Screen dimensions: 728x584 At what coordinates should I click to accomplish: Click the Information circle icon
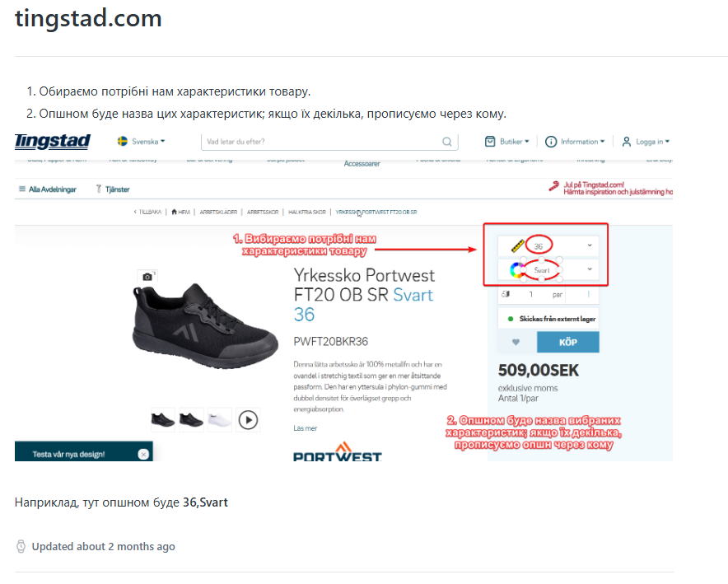pos(551,142)
